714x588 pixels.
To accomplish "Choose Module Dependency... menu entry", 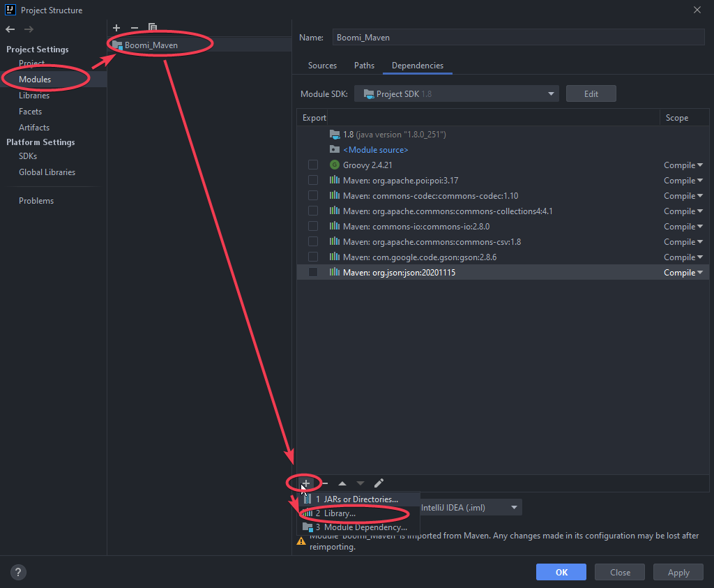I will point(359,527).
